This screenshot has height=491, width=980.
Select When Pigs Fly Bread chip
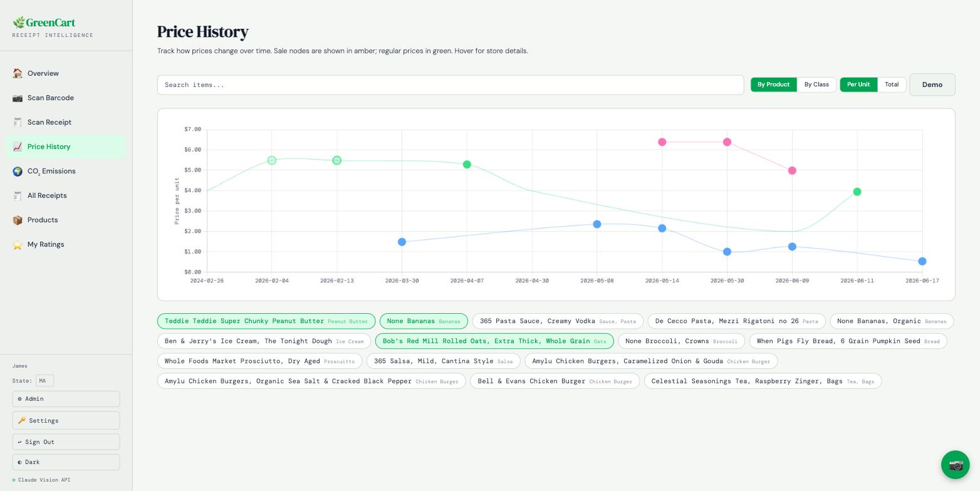848,341
